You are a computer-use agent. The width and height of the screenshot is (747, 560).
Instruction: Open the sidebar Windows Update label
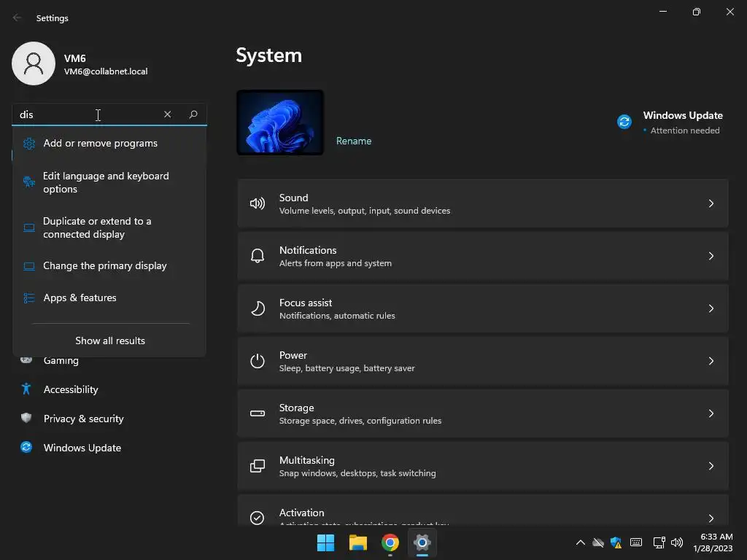82,448
